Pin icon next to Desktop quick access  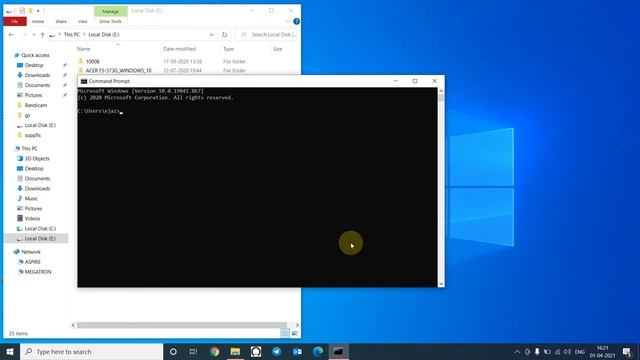pos(65,65)
